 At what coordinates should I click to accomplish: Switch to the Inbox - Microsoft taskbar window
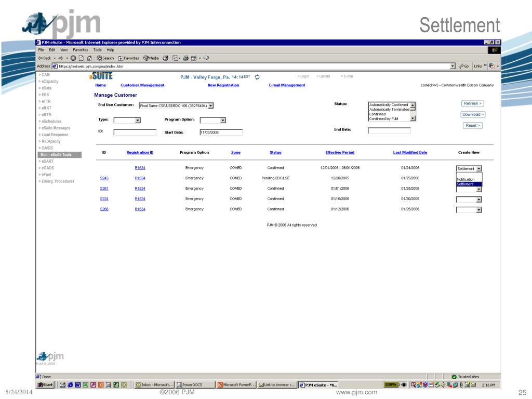[154, 385]
